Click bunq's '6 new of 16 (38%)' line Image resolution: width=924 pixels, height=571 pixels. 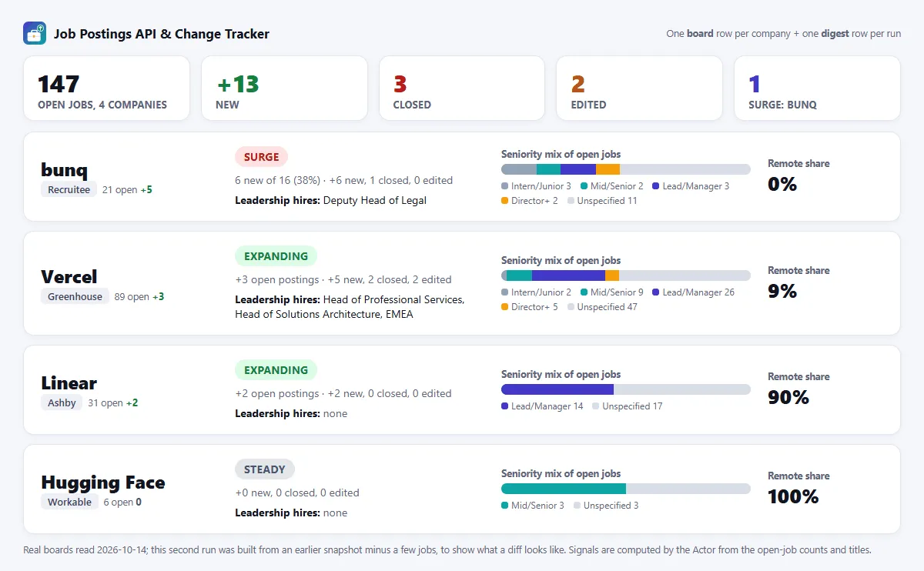pyautogui.click(x=343, y=180)
